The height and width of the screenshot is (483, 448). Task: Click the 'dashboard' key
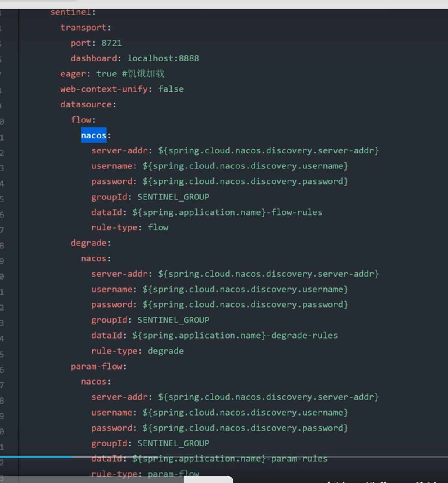click(94, 58)
